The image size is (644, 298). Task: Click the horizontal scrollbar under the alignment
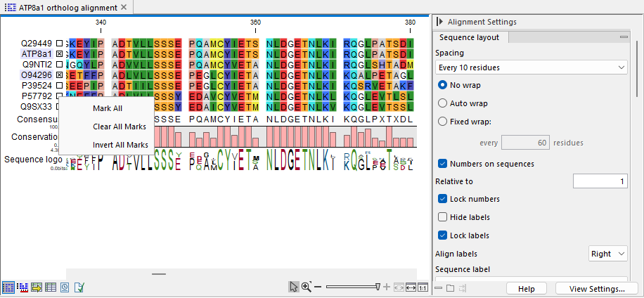coord(159,274)
